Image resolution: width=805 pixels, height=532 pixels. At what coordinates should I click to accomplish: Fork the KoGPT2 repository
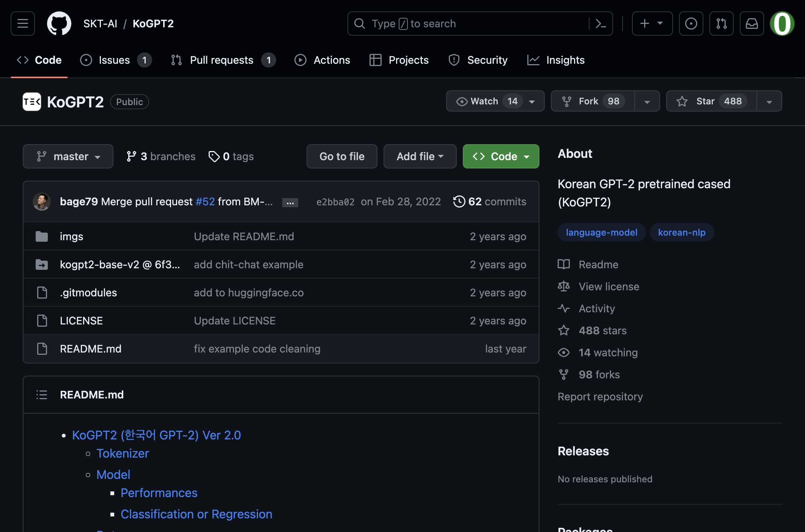tap(593, 101)
